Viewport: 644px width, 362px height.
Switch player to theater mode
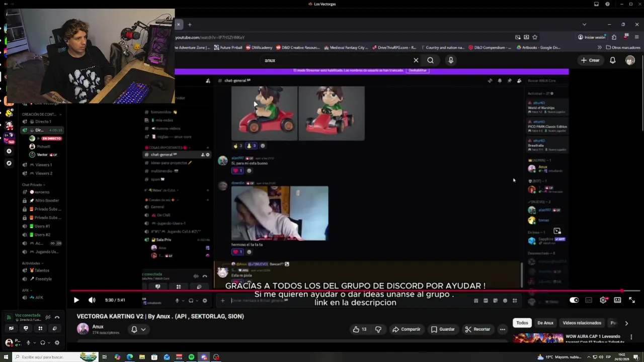(x=617, y=300)
